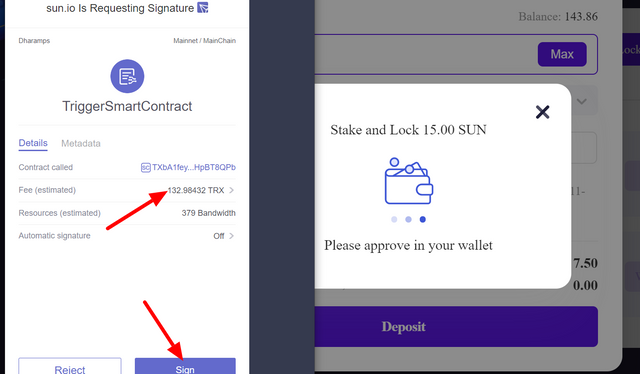The width and height of the screenshot is (640, 374).
Task: Select the middle progress dot under wallet
Action: pos(408,220)
